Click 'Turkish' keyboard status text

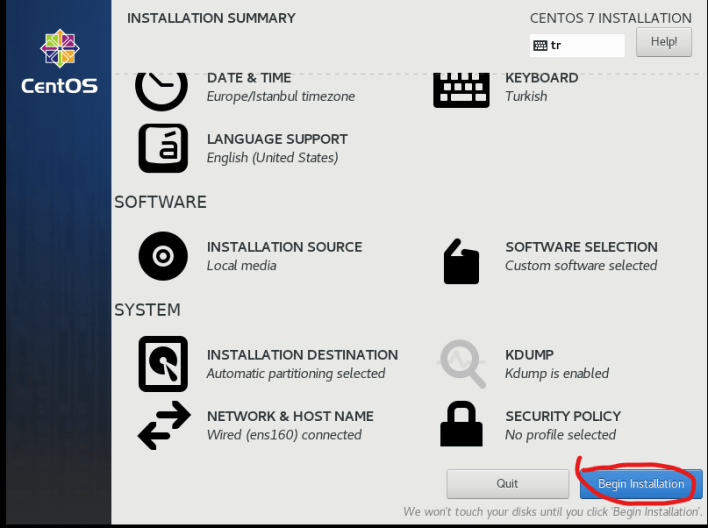pyautogui.click(x=526, y=96)
